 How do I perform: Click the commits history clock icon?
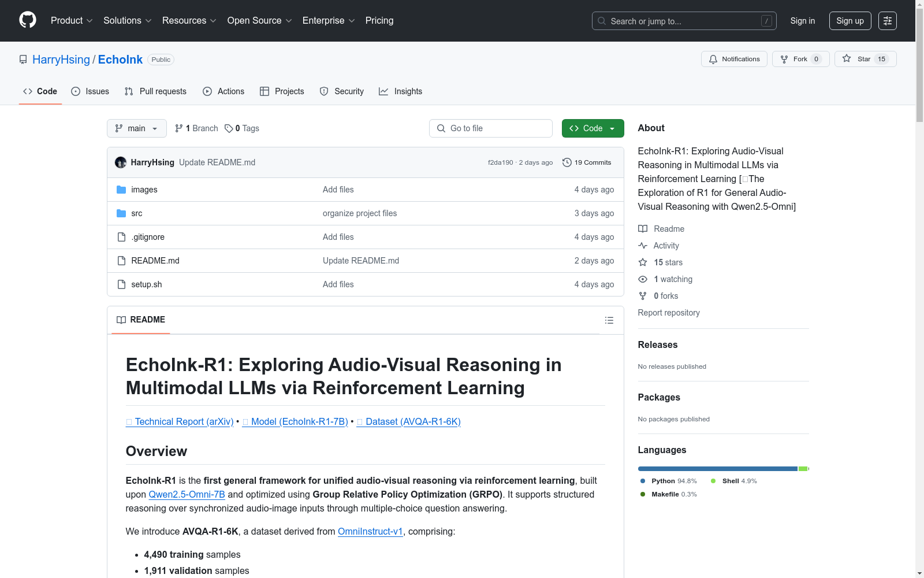(x=567, y=162)
